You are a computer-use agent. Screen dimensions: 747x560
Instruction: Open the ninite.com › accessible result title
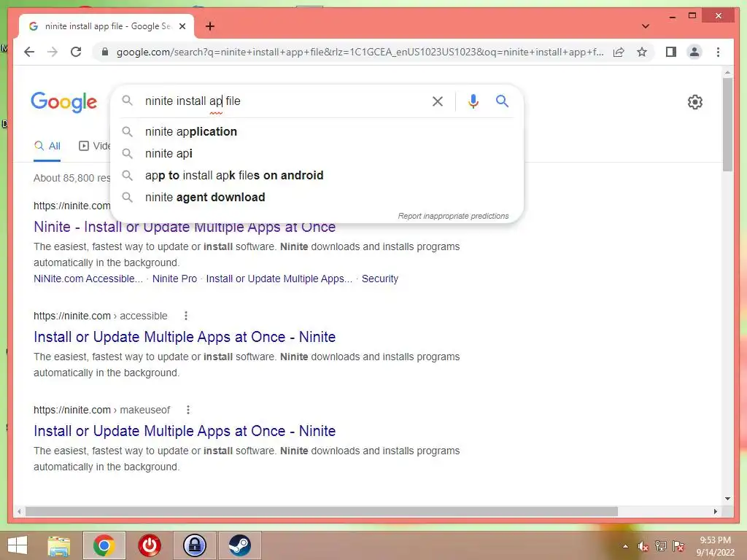point(185,337)
